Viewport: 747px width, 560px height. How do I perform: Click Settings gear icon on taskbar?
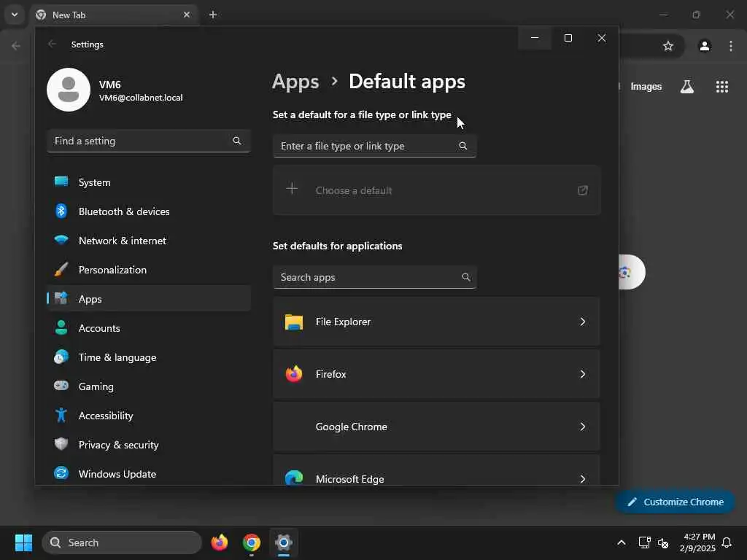coord(284,542)
